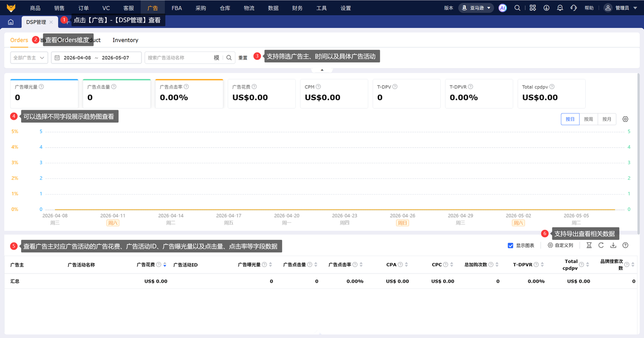Open the download center icon
The height and width of the screenshot is (338, 644).
coord(546,8)
